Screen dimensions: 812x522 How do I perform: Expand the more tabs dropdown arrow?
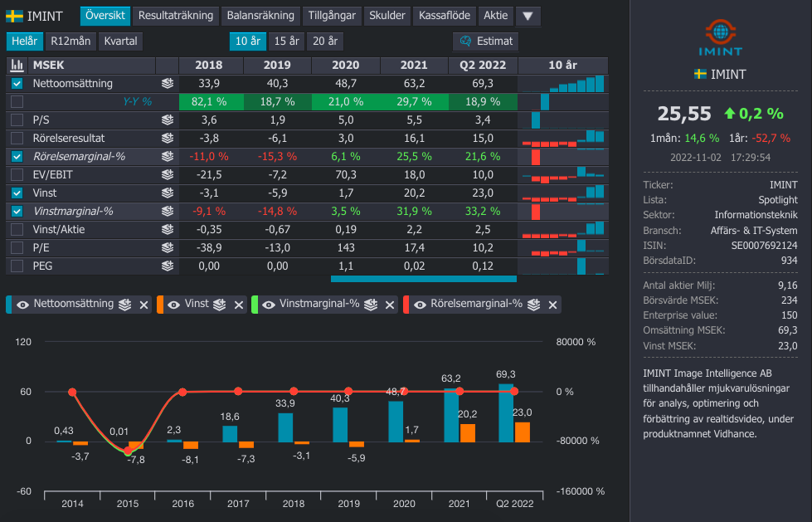528,16
